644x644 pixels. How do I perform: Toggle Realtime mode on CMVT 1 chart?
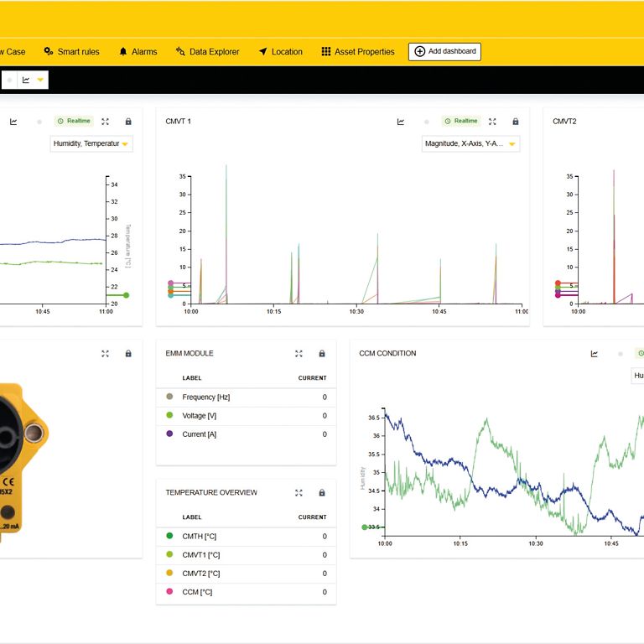tap(461, 122)
